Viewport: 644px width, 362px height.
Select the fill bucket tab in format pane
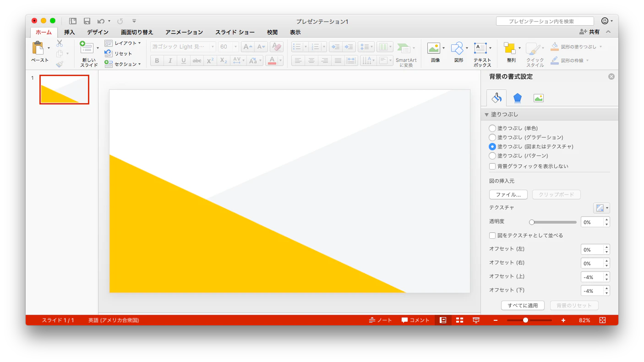tap(497, 98)
